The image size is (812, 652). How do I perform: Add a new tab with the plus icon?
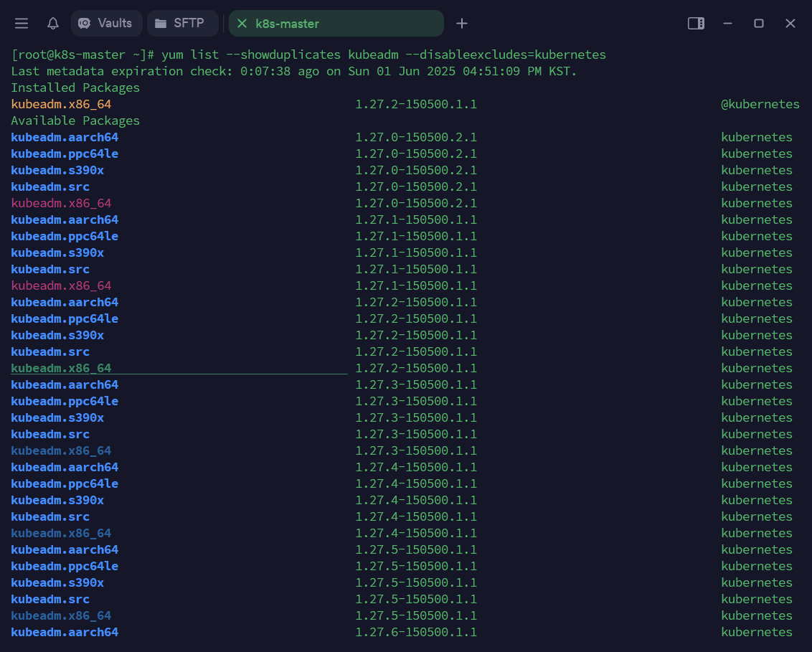pyautogui.click(x=461, y=23)
